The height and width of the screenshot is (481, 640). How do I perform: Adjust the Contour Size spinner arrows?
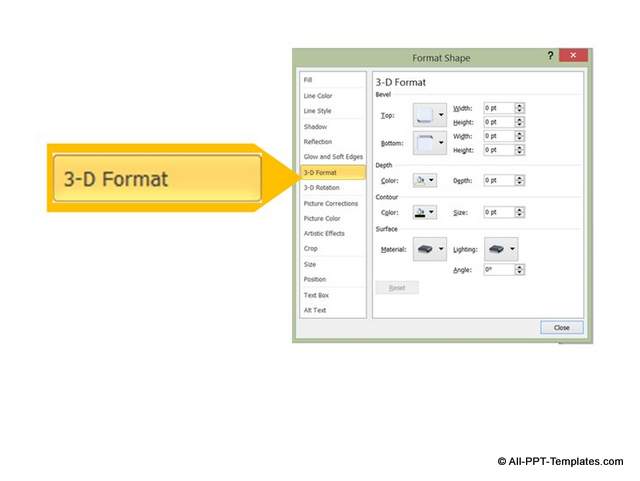pyautogui.click(x=520, y=212)
